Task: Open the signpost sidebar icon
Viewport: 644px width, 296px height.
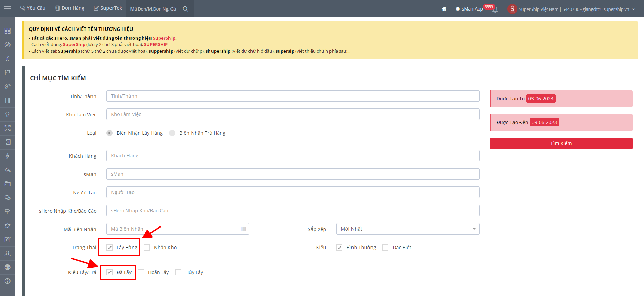Action: pyautogui.click(x=7, y=212)
